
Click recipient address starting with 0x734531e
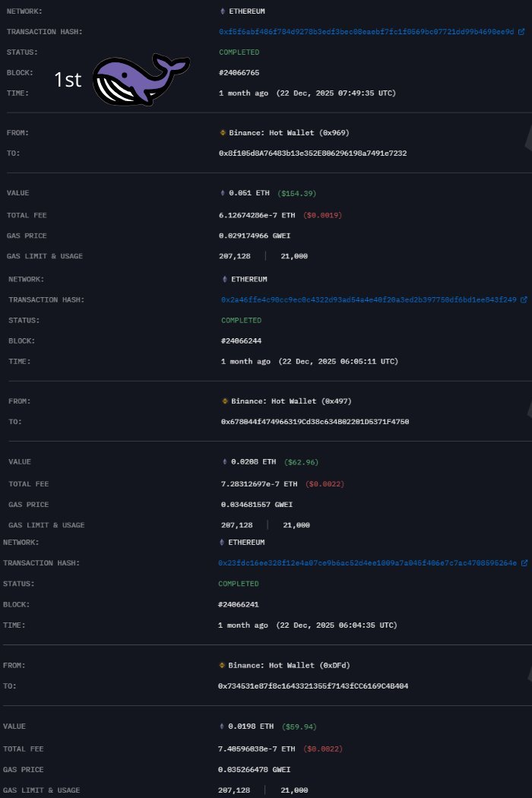pos(312,686)
